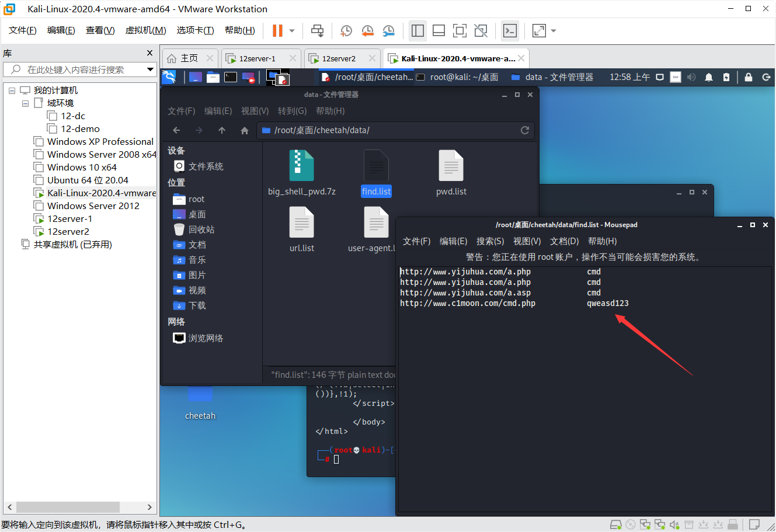Collapse the 域环境 folder node
The width and height of the screenshot is (776, 532).
(25, 103)
